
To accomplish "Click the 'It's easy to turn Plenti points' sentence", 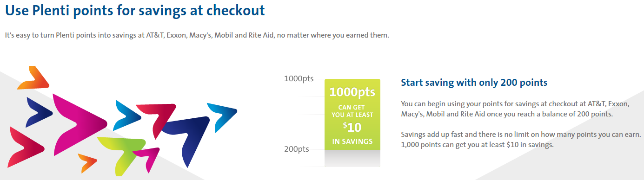I will pos(197,35).
